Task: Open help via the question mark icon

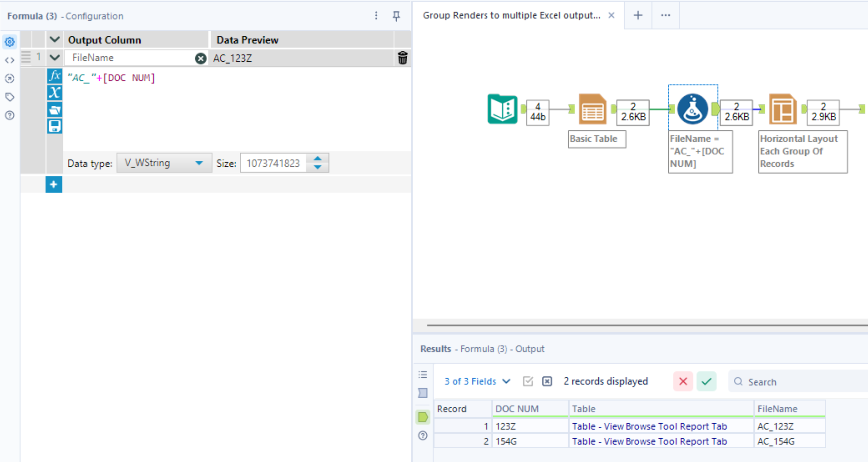Action: (x=10, y=115)
